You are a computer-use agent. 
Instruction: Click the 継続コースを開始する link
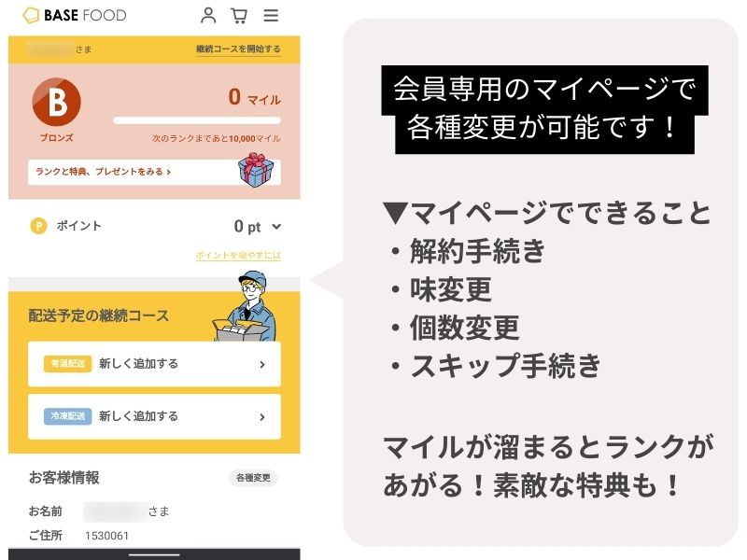point(238,49)
